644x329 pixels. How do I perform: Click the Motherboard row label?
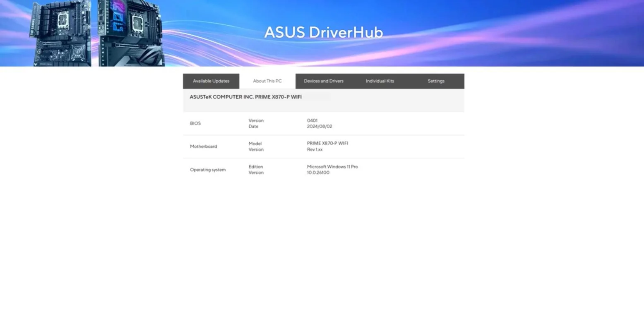tap(203, 146)
